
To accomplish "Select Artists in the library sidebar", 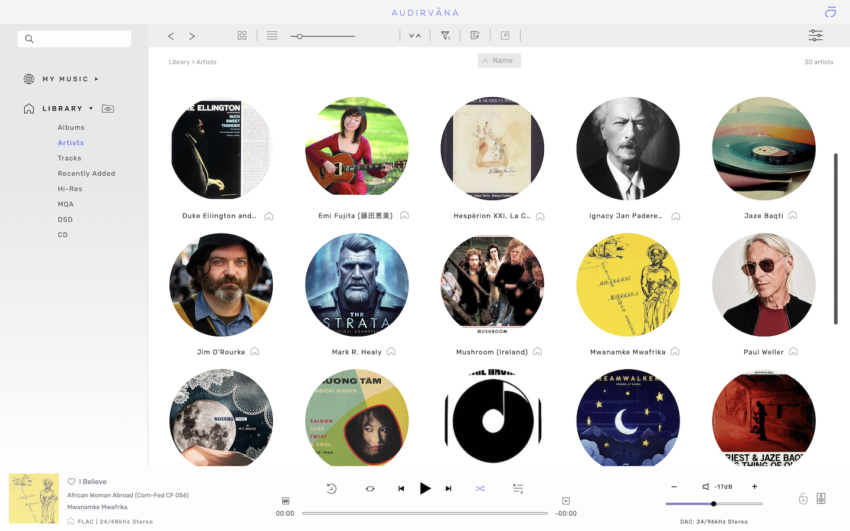I will (x=70, y=143).
